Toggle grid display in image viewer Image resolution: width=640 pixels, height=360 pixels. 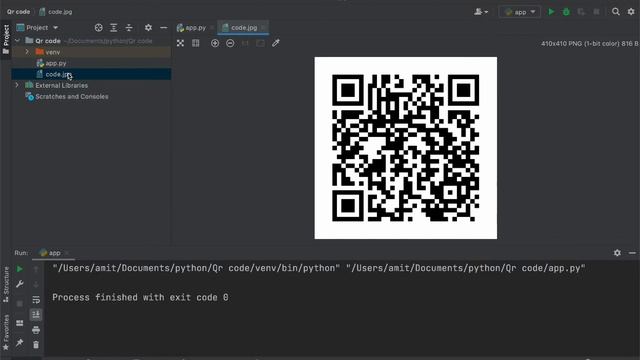[196, 43]
